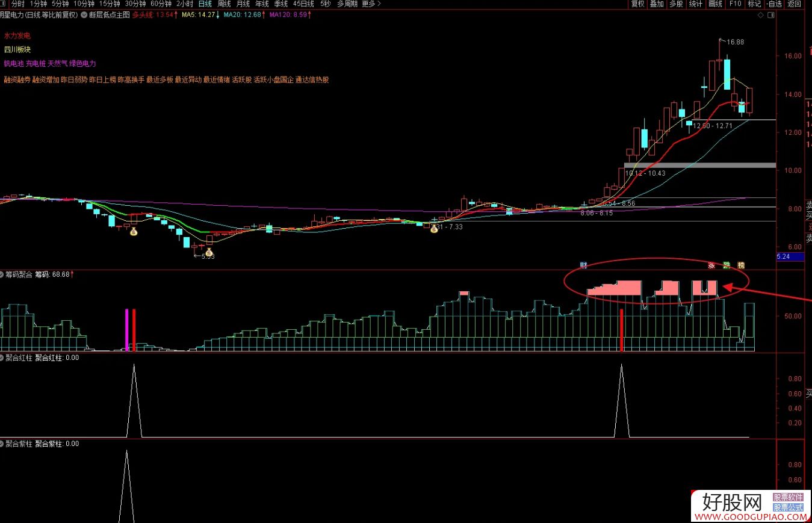Click the 标记 mark button
The height and width of the screenshot is (523, 812).
pos(754,4)
